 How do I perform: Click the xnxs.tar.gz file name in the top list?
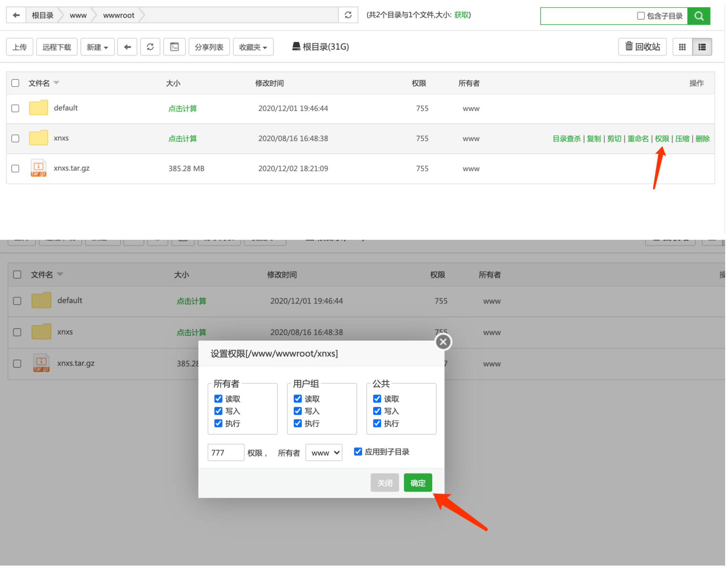click(72, 168)
